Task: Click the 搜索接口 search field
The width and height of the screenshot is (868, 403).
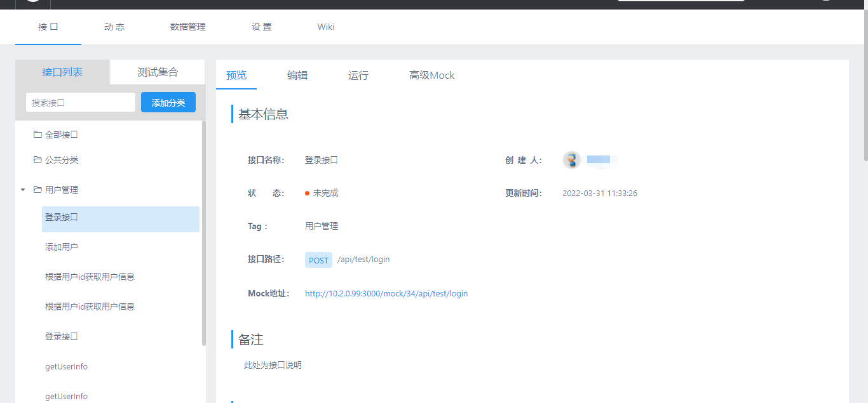Action: pos(80,102)
